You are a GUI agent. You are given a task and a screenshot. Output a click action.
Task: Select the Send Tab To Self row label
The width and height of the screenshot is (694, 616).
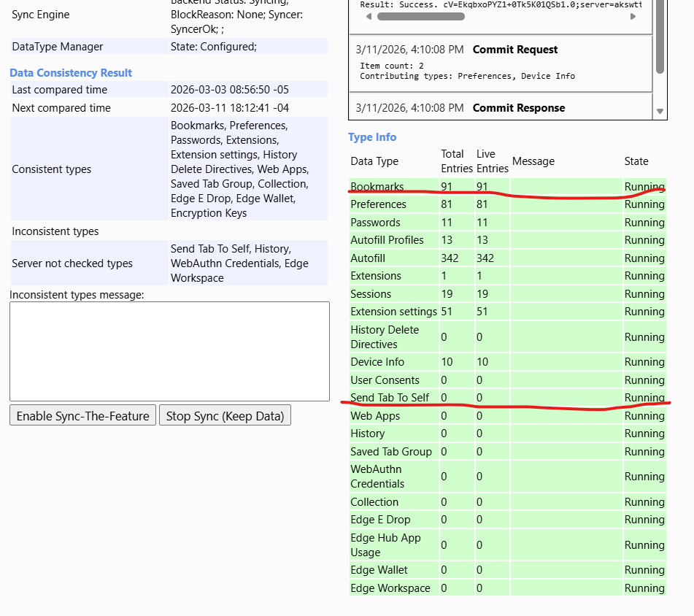390,397
